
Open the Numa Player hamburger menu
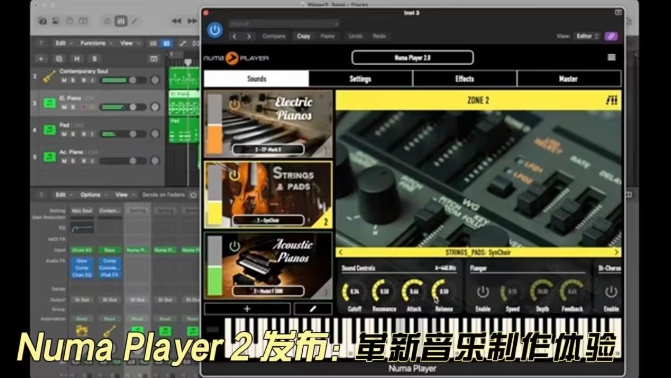[612, 57]
